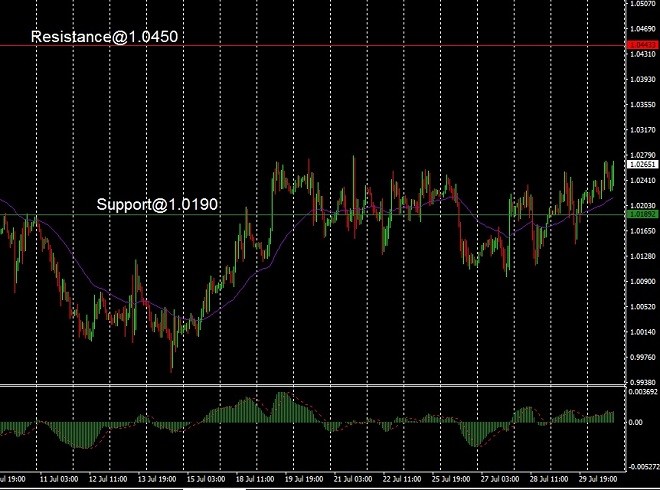Click time axis label 28 Jul 11:00
Image resolution: width=660 pixels, height=490 pixels.
pos(549,479)
